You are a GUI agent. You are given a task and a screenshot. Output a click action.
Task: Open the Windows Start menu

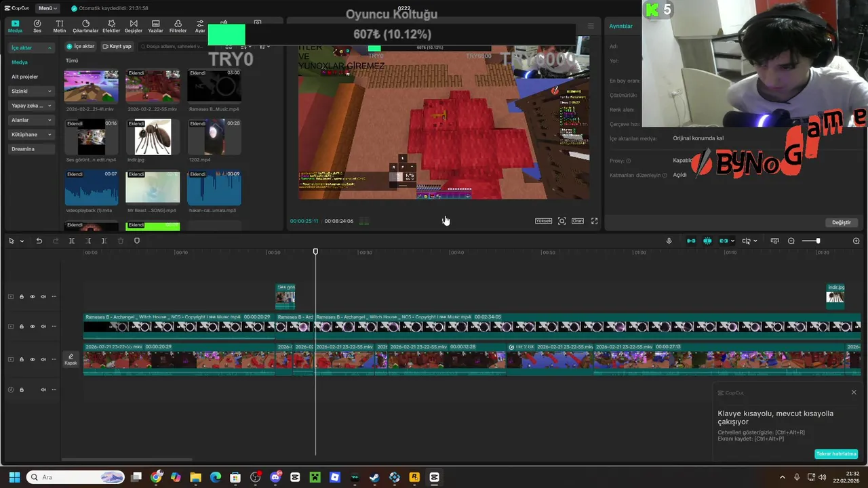click(14, 477)
